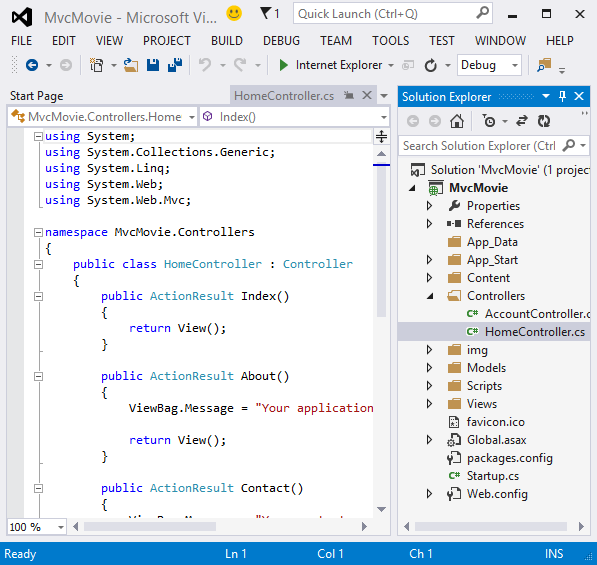The width and height of the screenshot is (597, 565).
Task: Click the Pending Changes Filter clock icon
Action: coord(489,121)
